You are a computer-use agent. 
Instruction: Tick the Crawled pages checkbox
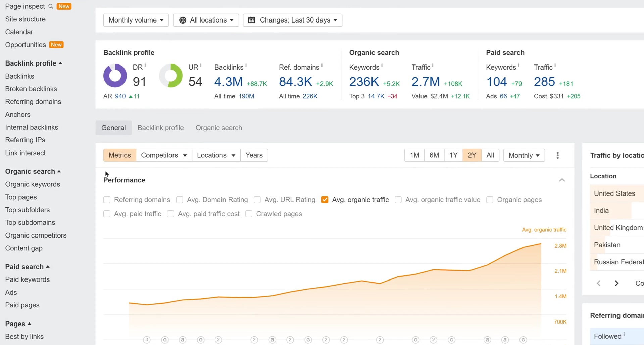pos(249,214)
